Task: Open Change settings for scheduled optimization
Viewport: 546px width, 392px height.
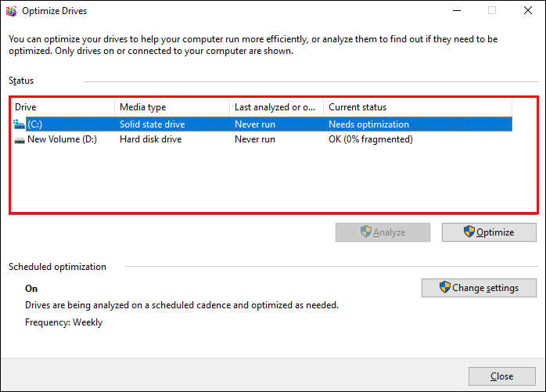Action: 479,288
